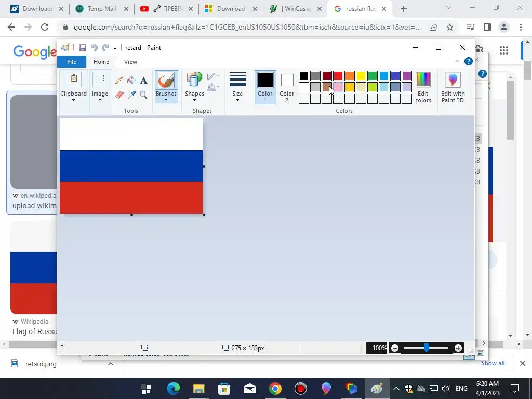
Task: Expand the Clipboard dropdown
Action: (74, 100)
